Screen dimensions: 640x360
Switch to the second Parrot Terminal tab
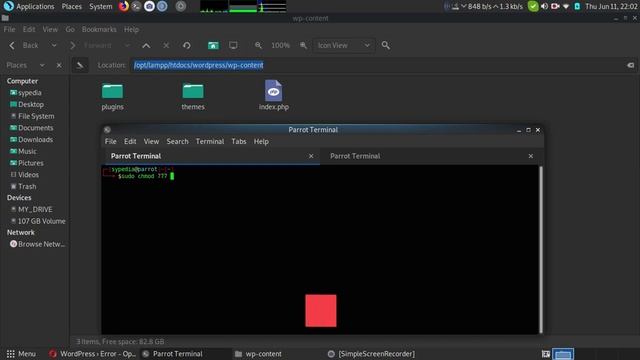[x=429, y=156]
